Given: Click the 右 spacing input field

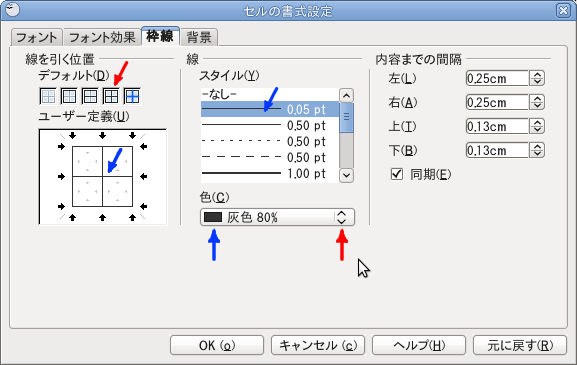Looking at the screenshot, I should tap(497, 102).
